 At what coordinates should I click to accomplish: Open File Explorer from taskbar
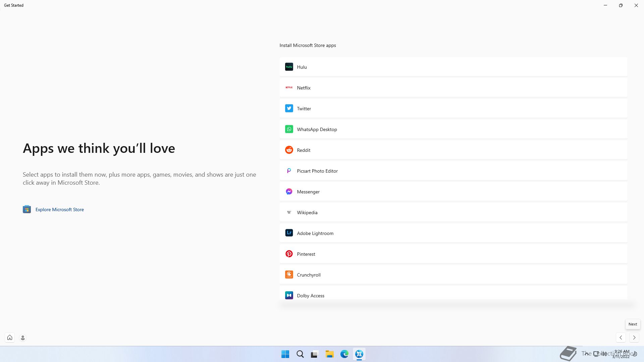329,354
